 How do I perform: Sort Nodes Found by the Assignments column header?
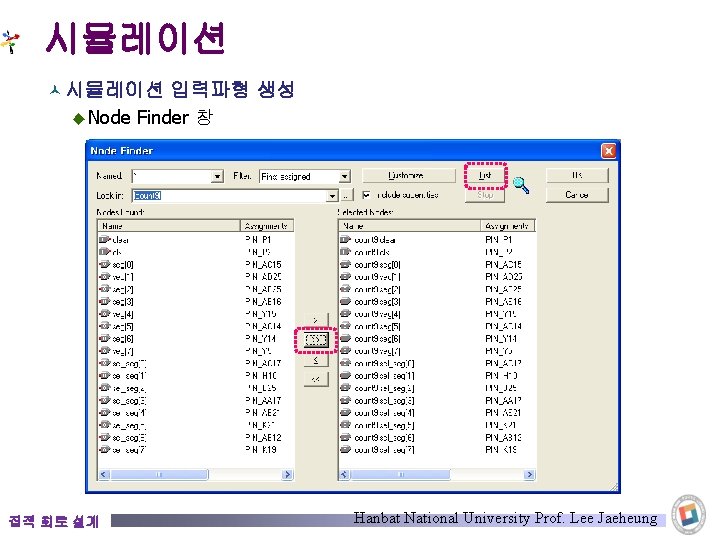(x=266, y=226)
